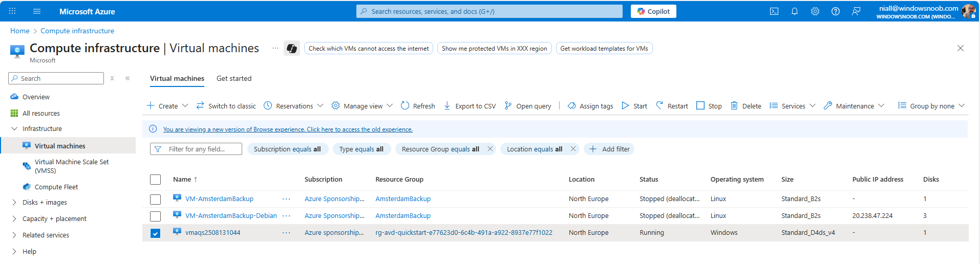Remove the Resource Group filter
This screenshot has height=264, width=980.
(490, 149)
